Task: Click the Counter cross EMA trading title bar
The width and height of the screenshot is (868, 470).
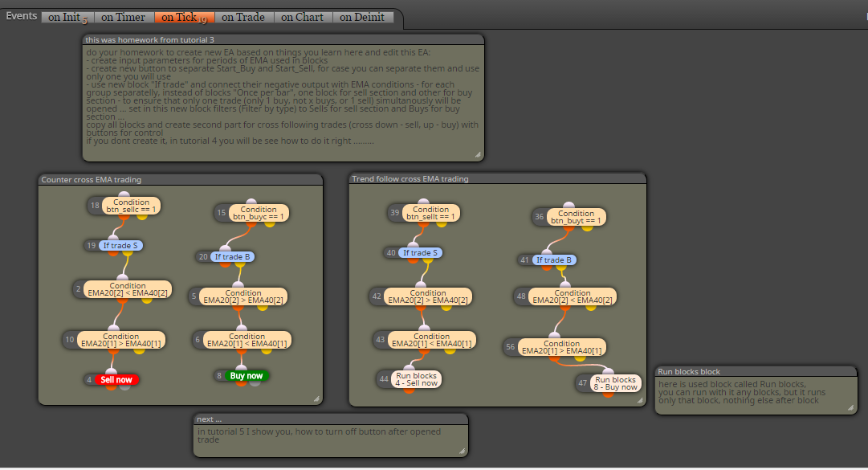Action: click(x=181, y=179)
